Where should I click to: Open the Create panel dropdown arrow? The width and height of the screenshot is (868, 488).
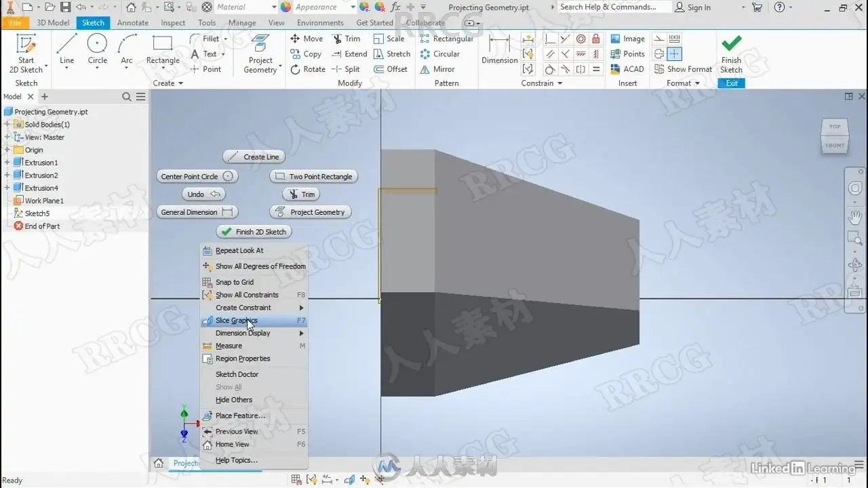(180, 83)
